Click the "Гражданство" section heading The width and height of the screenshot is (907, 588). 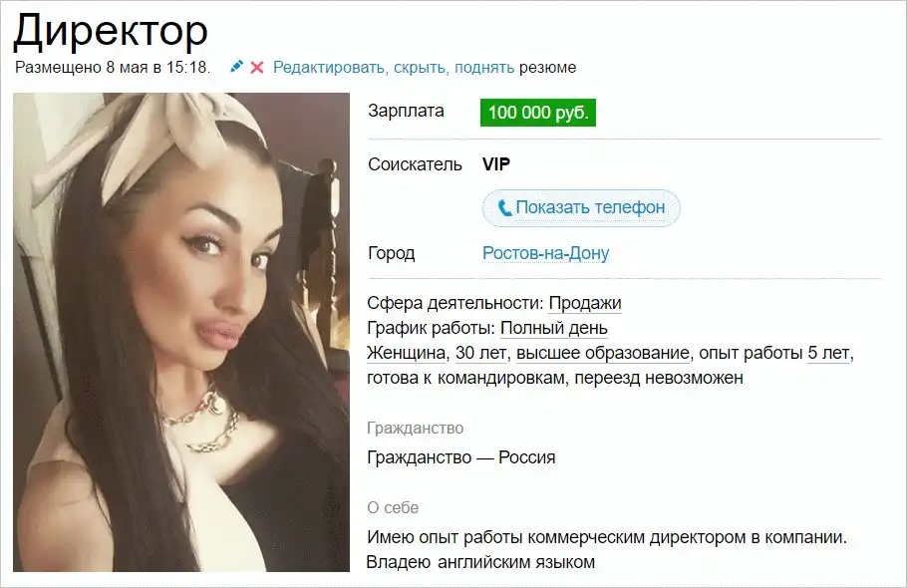(x=416, y=429)
